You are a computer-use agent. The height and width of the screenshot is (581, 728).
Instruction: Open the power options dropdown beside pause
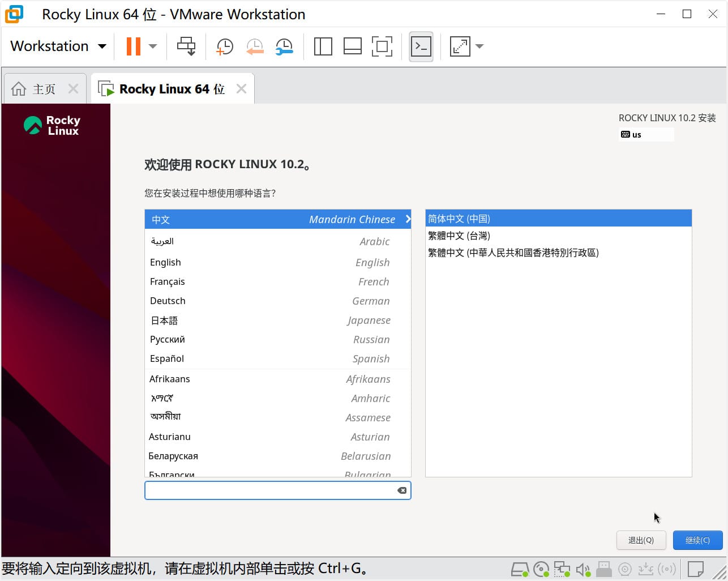click(153, 46)
